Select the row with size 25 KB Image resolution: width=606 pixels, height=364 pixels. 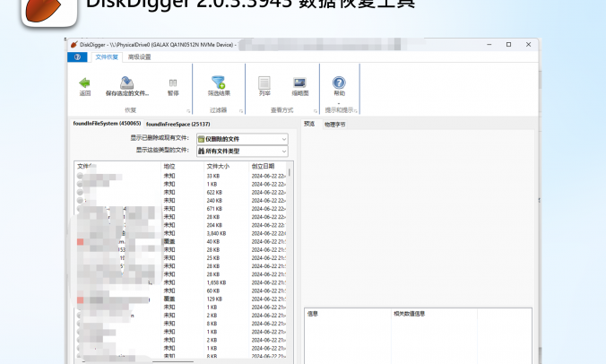(x=181, y=257)
